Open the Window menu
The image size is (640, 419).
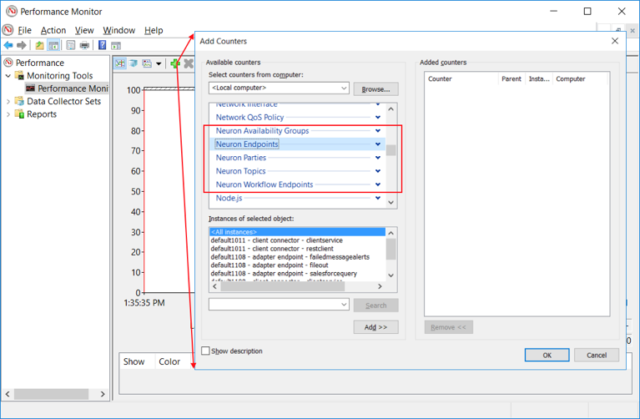119,30
